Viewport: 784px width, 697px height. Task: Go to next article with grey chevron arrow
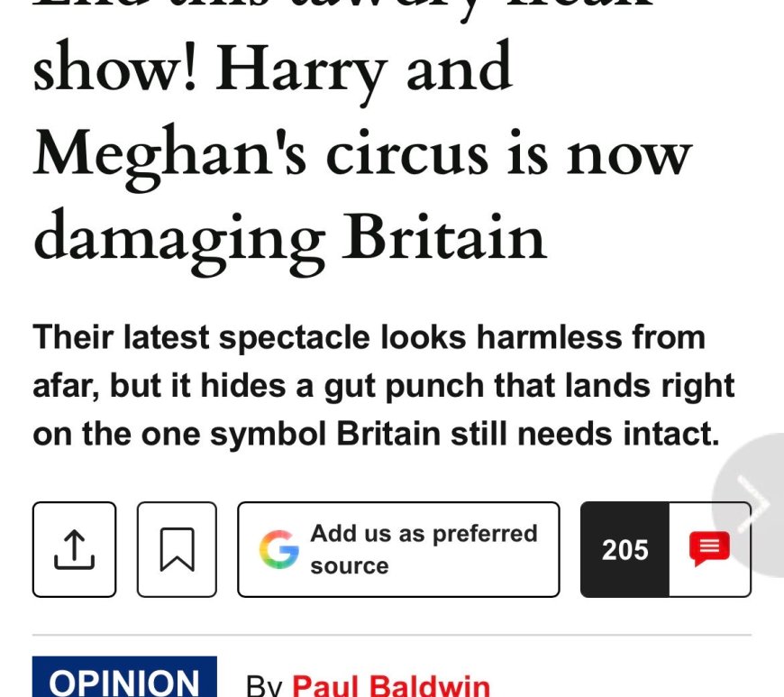(x=752, y=504)
